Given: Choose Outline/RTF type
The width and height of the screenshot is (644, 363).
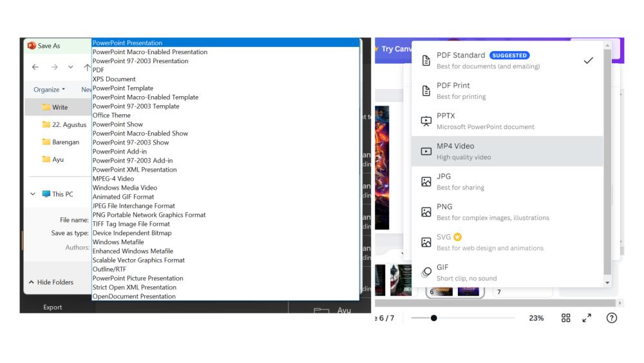Looking at the screenshot, I should pos(225,269).
